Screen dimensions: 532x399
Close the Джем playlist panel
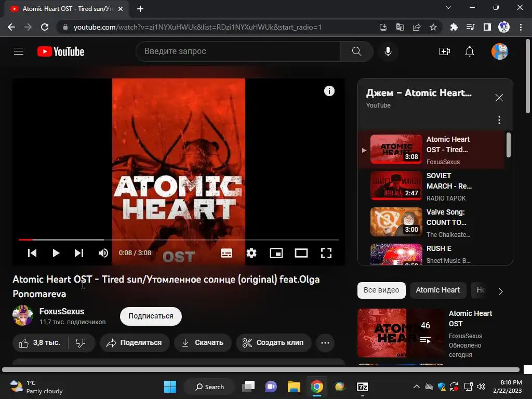tap(499, 98)
